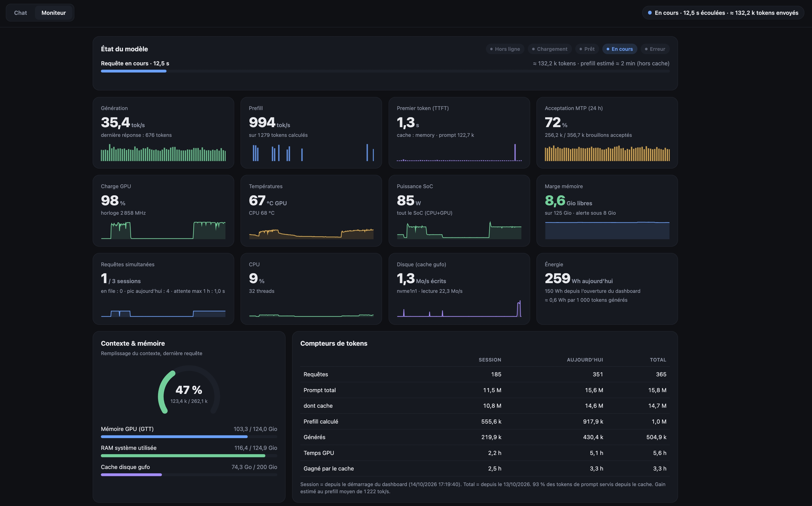Image resolution: width=812 pixels, height=506 pixels.
Task: Click the AUJOURD'HUI column header
Action: (x=585, y=360)
